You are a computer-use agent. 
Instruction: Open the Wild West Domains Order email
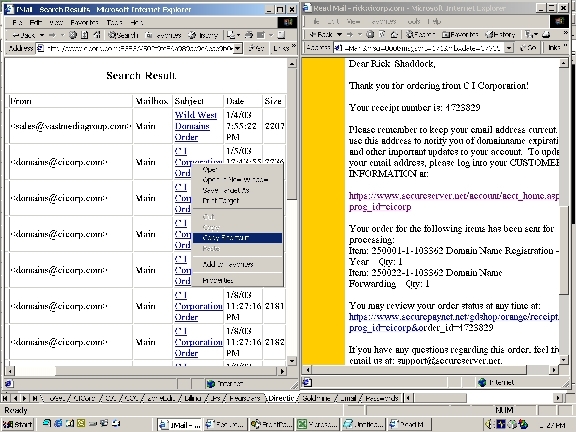[x=195, y=126]
